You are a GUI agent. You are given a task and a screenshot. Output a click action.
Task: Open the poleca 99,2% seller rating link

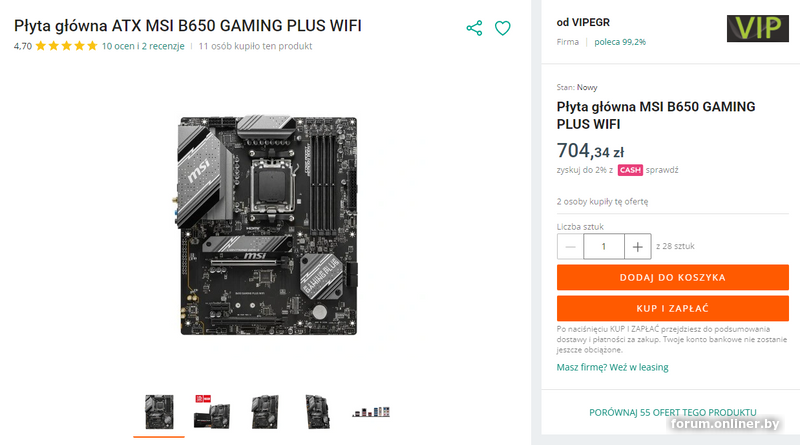tap(620, 42)
